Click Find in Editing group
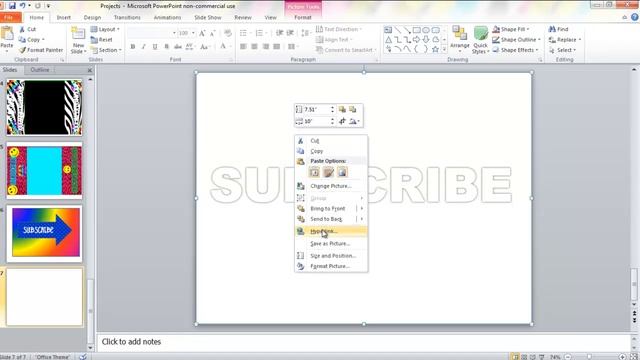 click(558, 29)
